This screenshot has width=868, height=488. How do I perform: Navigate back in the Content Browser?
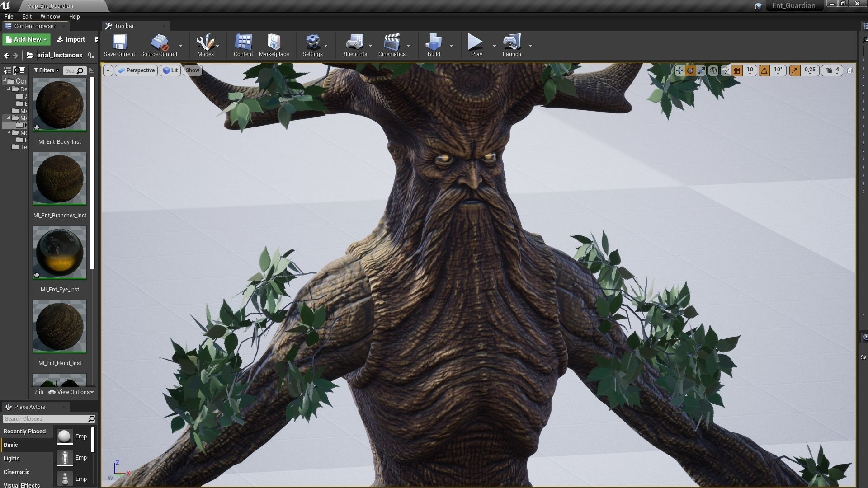point(6,56)
